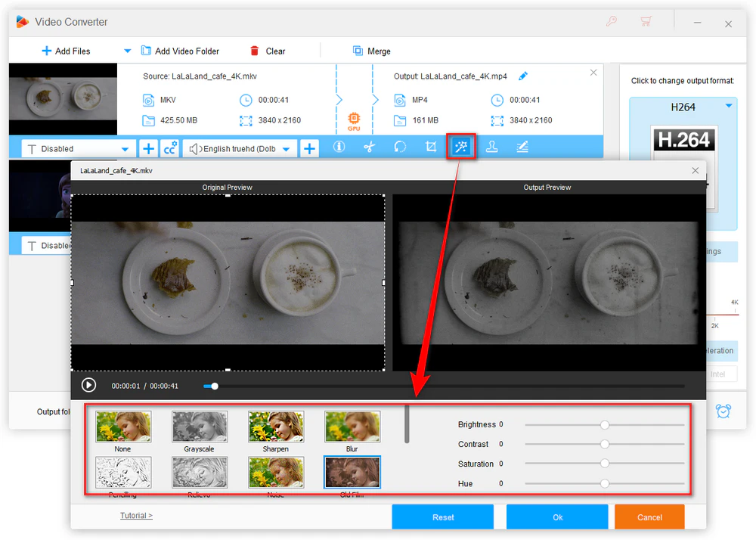This screenshot has height=540, width=756.
Task: Open the metadata edit tool icon
Action: 522,147
